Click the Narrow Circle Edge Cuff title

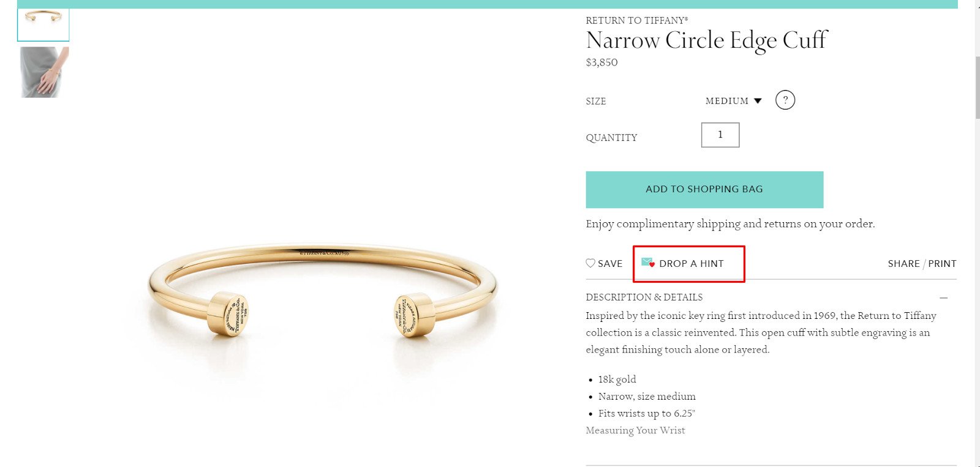(706, 40)
